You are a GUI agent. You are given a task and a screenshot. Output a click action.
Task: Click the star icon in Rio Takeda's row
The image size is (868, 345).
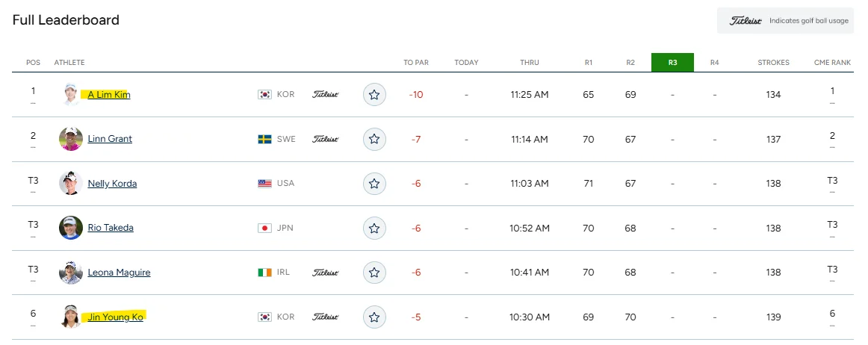[374, 229]
